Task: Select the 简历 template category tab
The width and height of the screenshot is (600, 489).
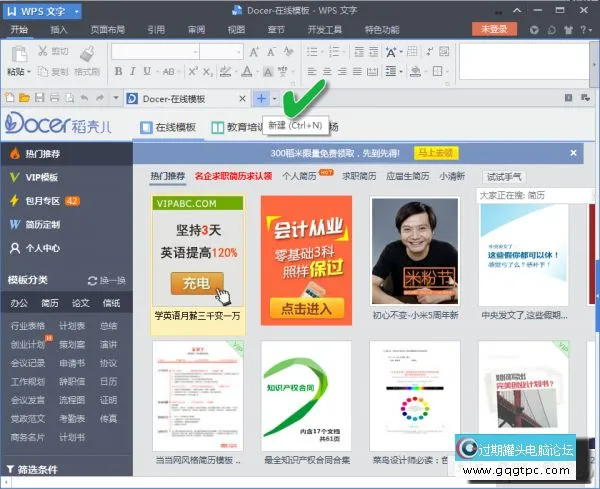Action: point(50,303)
